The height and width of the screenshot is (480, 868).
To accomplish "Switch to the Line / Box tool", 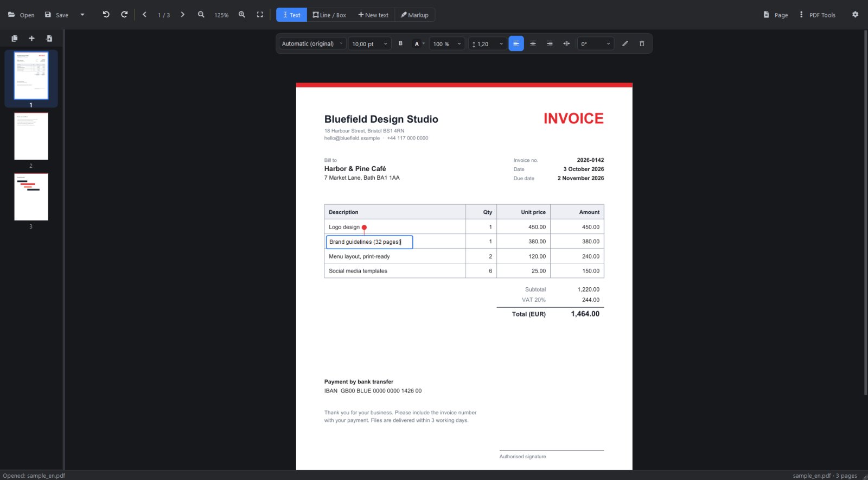I will pyautogui.click(x=329, y=15).
